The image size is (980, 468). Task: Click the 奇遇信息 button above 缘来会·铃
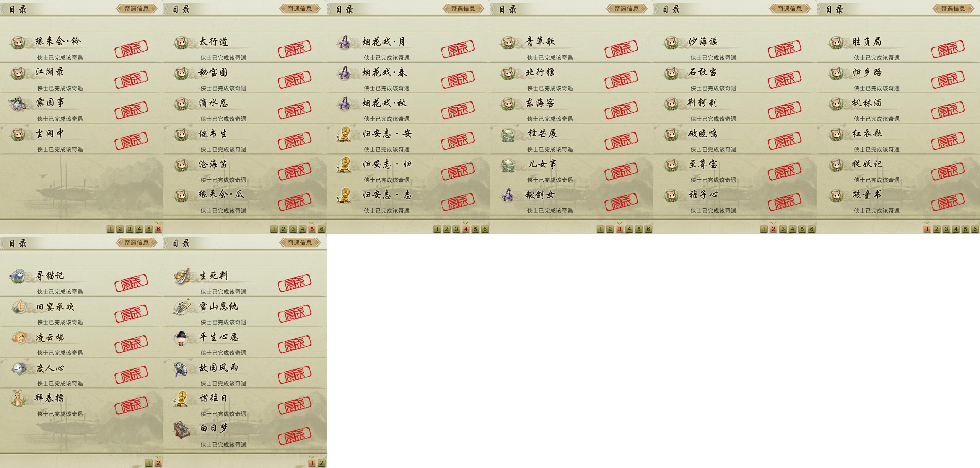coord(137,9)
